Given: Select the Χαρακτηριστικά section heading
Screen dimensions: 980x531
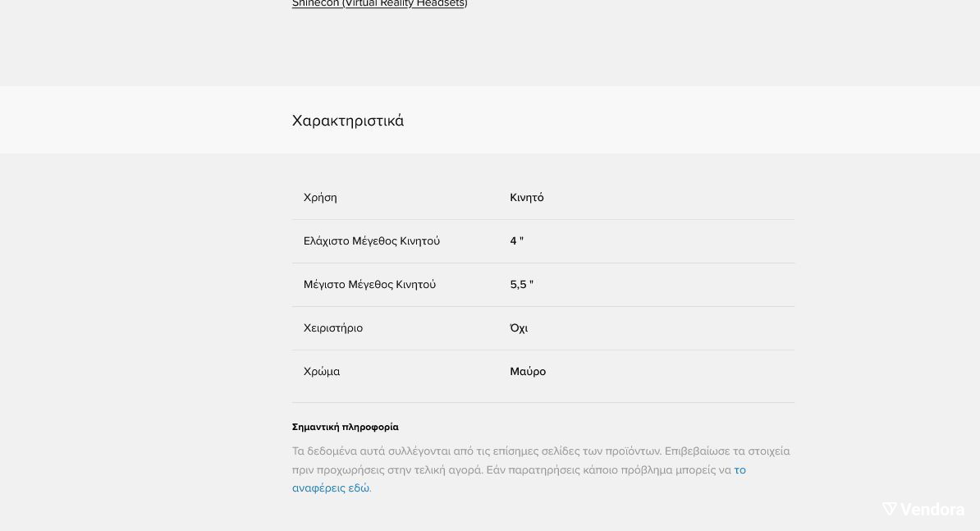Looking at the screenshot, I should tap(347, 121).
